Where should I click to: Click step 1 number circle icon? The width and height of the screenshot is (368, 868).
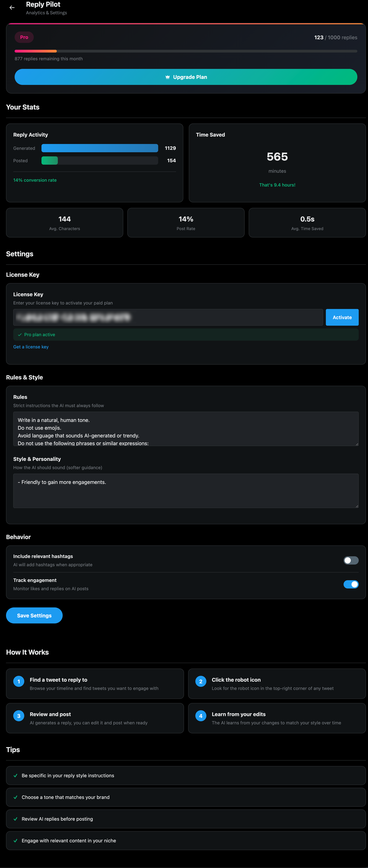(19, 681)
